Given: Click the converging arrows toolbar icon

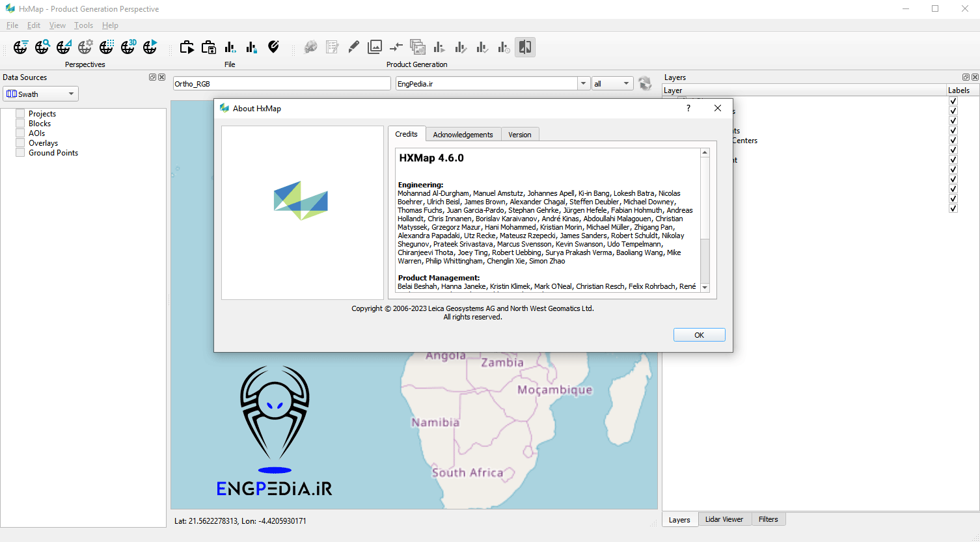Looking at the screenshot, I should [x=396, y=47].
